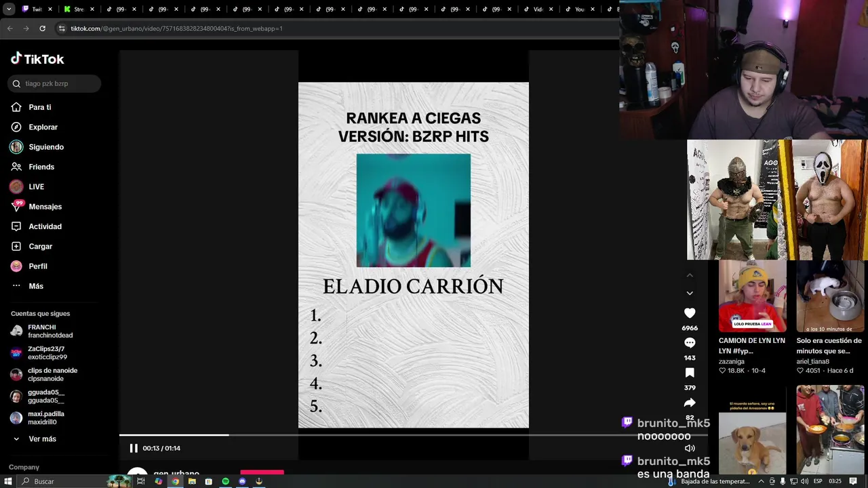Click Cargar to upload video
The width and height of the screenshot is (868, 488).
pos(31,246)
